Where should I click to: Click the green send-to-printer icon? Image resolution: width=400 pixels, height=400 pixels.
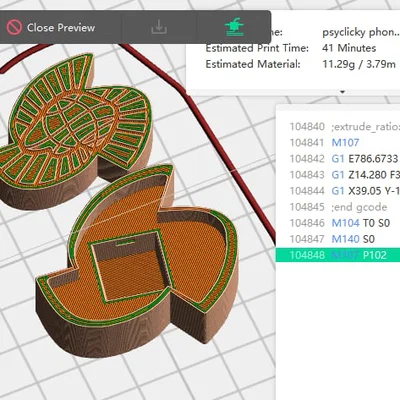click(234, 27)
